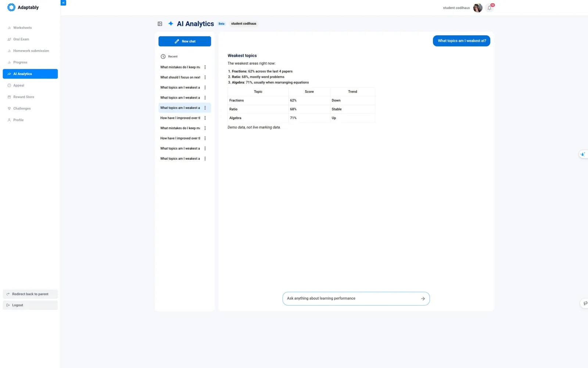This screenshot has height=368, width=588.
Task: Start a New chat
Action: click(184, 41)
